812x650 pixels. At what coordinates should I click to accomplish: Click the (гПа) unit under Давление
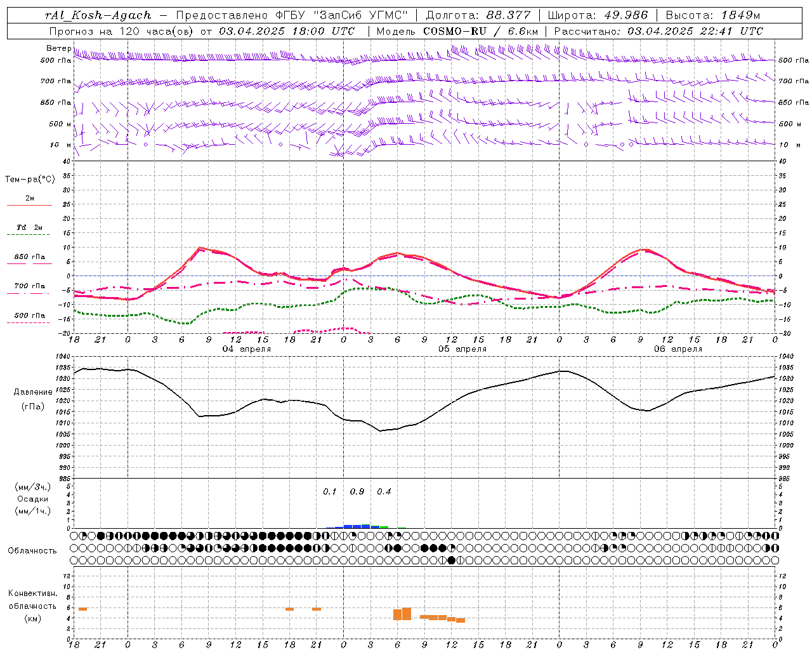point(33,407)
